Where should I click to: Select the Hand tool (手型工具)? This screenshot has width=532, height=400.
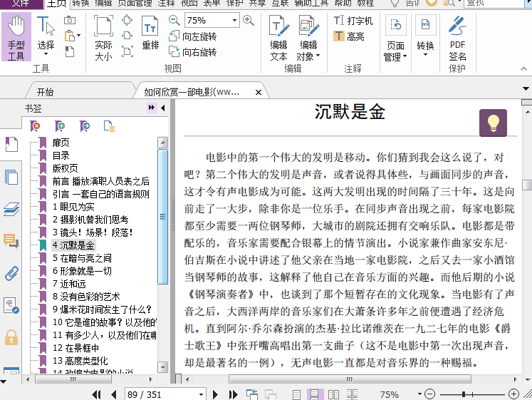tap(16, 36)
